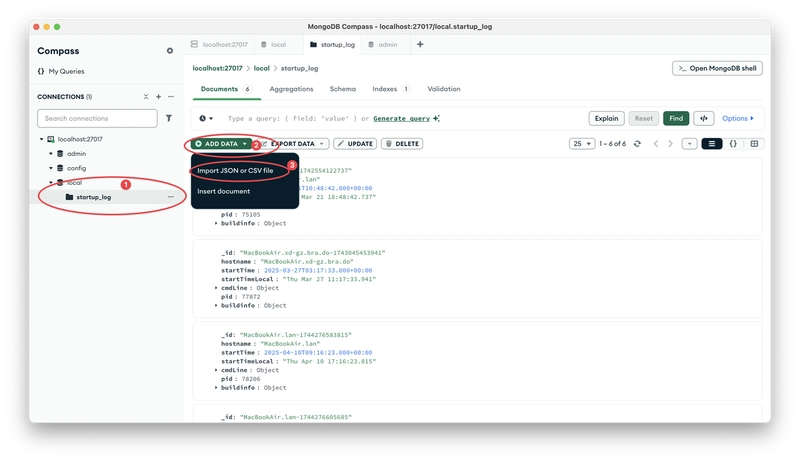This screenshot has width=800, height=461.
Task: Focus the Search connections field
Action: [97, 118]
